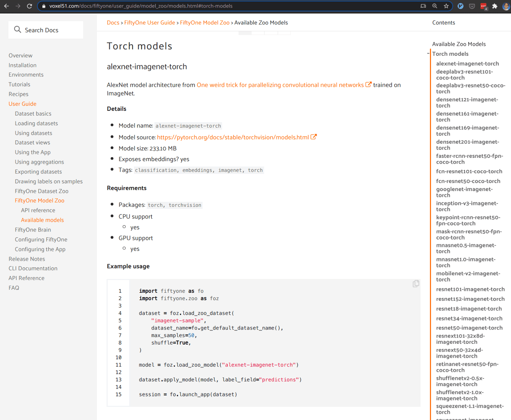Jump to shufflenetv2-0.5x-imagenet-torch in contents
This screenshot has height=420, width=511.
tap(460, 381)
